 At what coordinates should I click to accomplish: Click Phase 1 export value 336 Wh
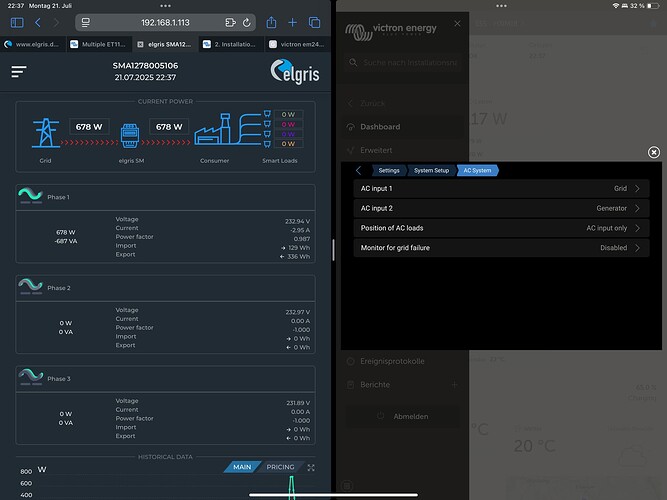[x=295, y=257]
